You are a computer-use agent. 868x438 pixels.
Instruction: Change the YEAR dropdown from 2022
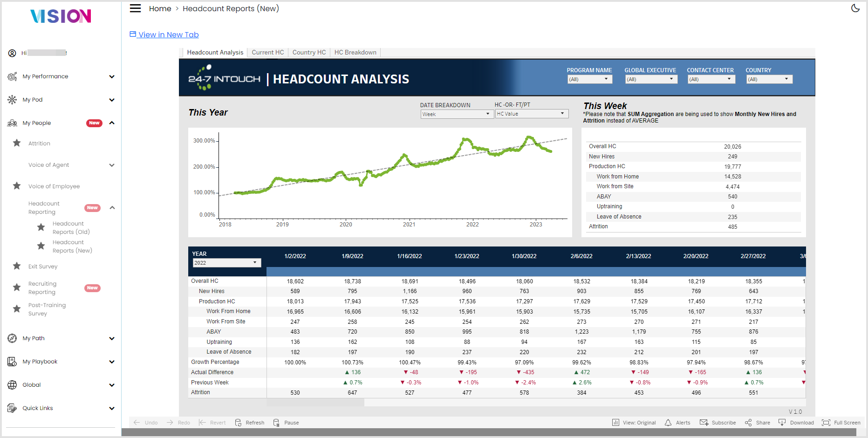point(227,263)
